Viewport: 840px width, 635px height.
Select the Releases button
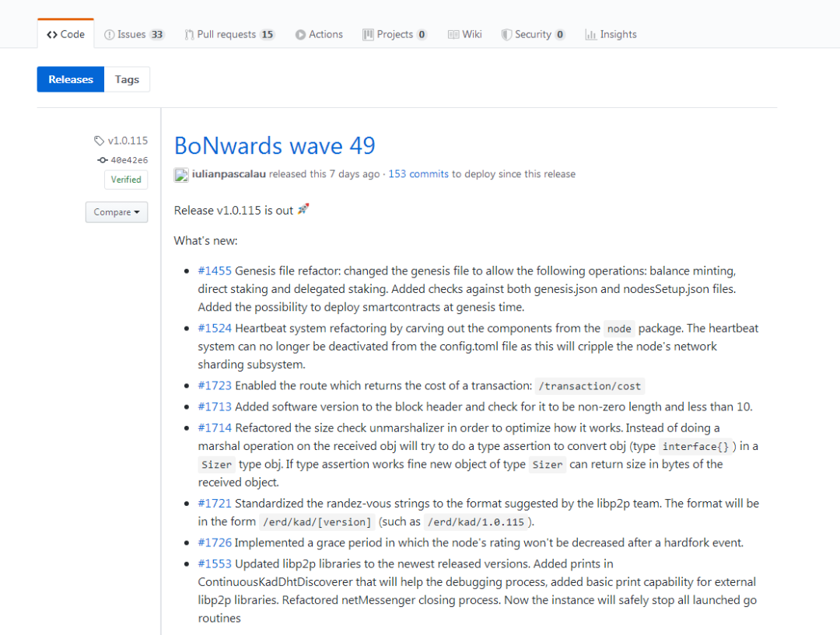[x=71, y=79]
